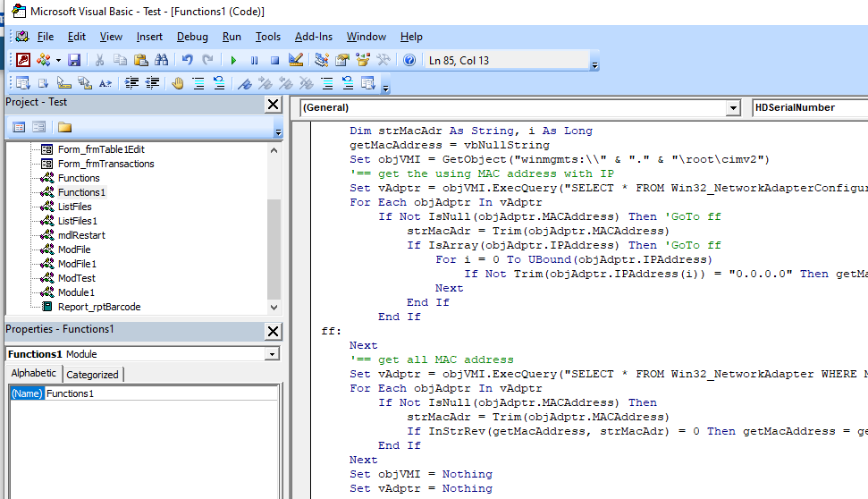Click the Toggle Breakpoint hand icon

click(177, 83)
